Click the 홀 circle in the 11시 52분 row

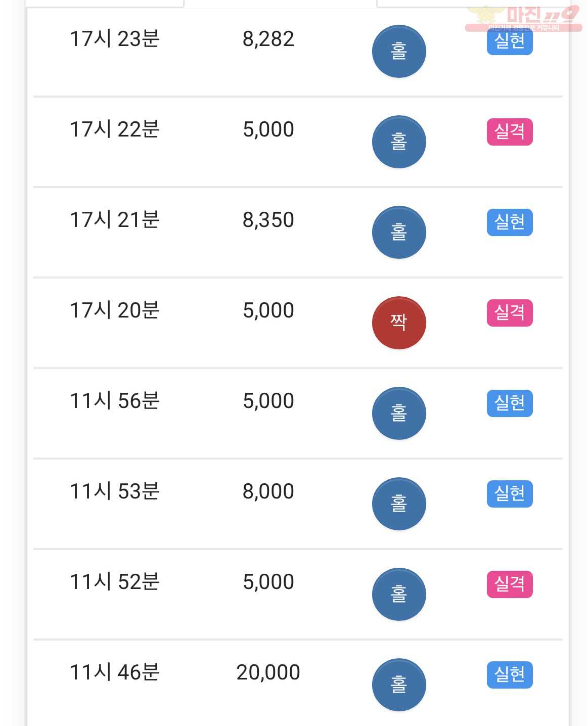click(x=399, y=594)
